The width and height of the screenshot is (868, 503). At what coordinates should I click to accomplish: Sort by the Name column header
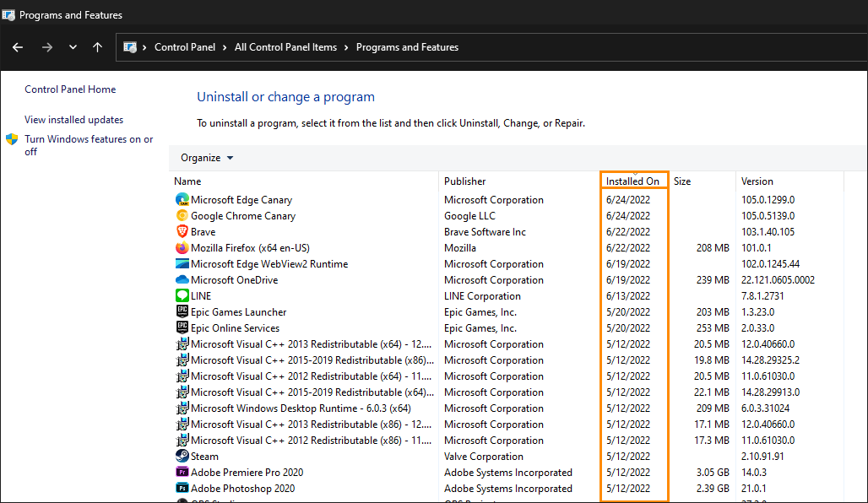pyautogui.click(x=187, y=181)
